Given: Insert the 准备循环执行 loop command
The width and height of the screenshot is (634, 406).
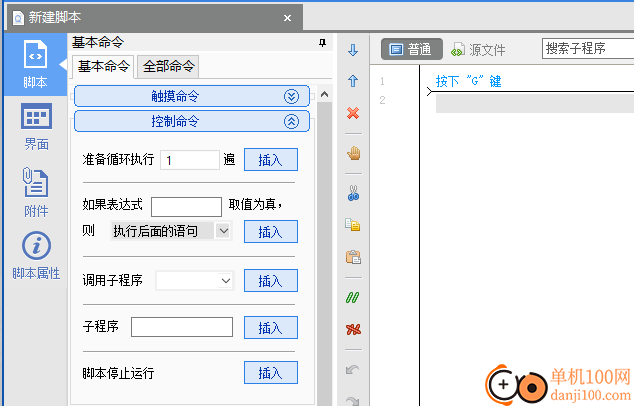Looking at the screenshot, I should [x=271, y=160].
